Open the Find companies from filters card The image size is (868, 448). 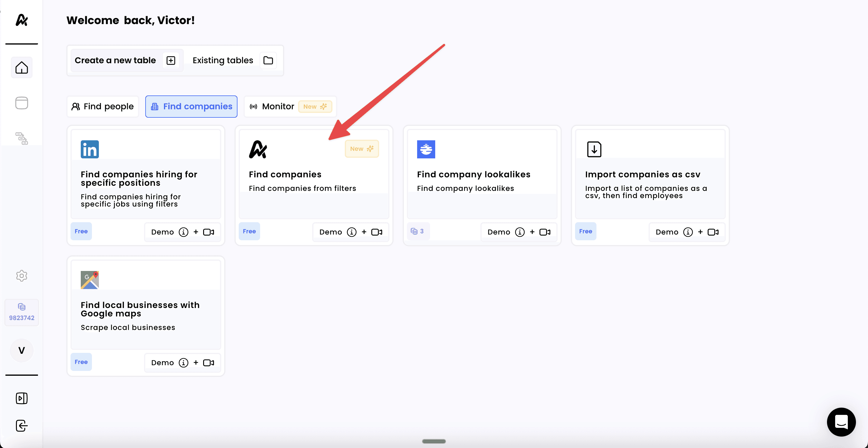(x=313, y=175)
